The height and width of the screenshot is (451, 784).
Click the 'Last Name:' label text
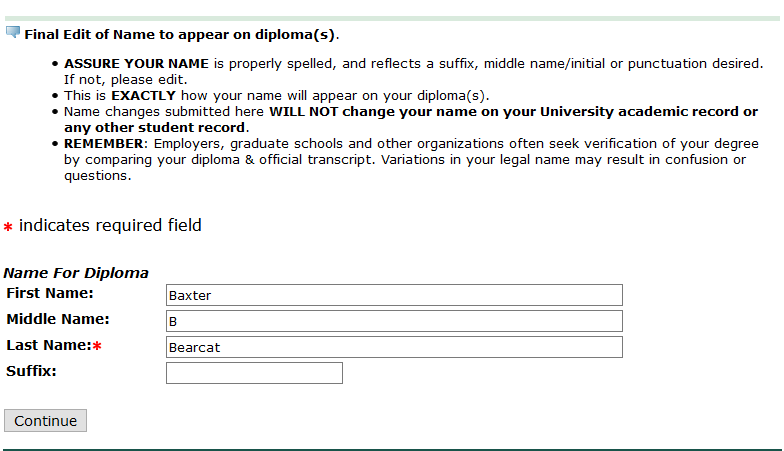(x=48, y=345)
